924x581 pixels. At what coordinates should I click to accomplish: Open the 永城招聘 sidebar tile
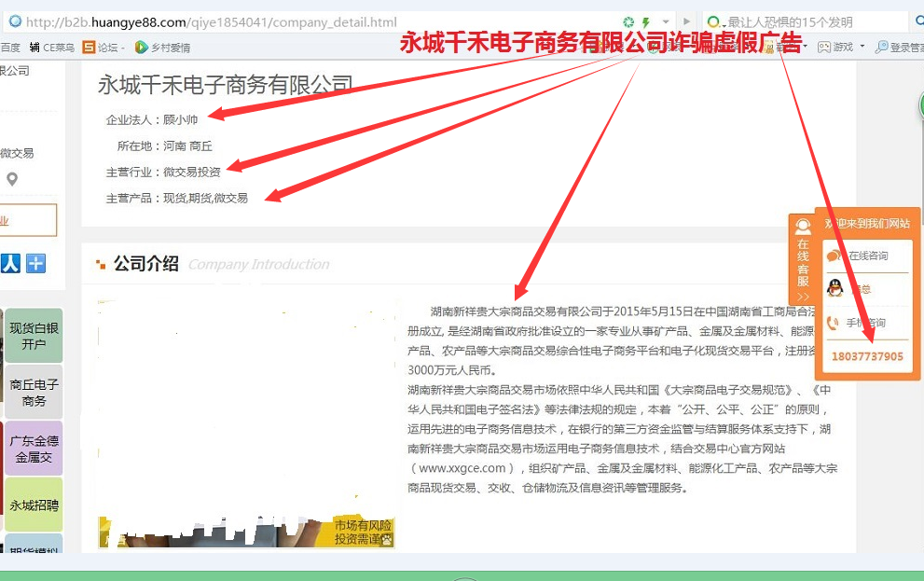34,505
